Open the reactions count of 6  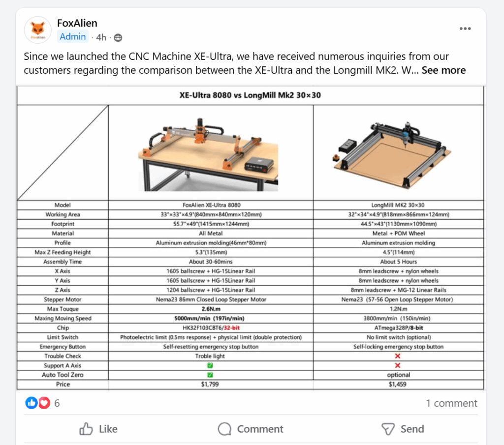57,403
